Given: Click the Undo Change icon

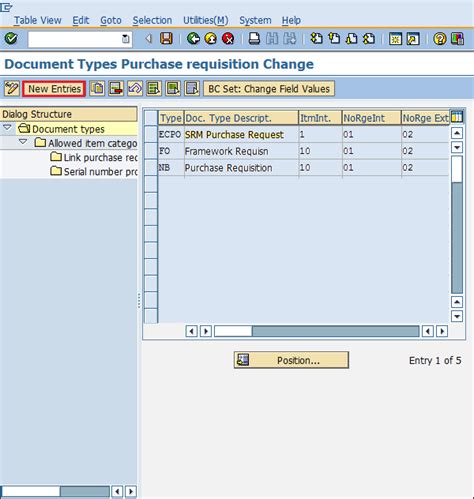Looking at the screenshot, I should tap(135, 89).
